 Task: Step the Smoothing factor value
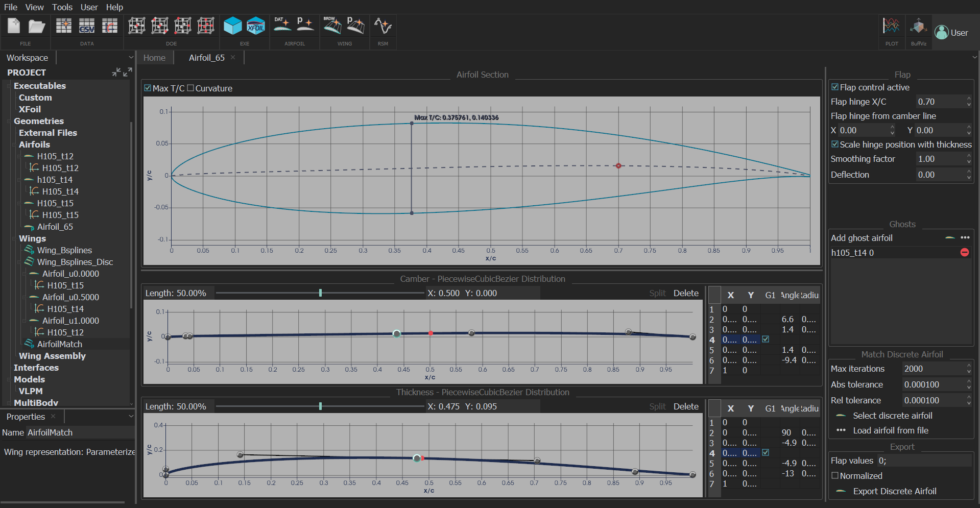click(x=969, y=159)
